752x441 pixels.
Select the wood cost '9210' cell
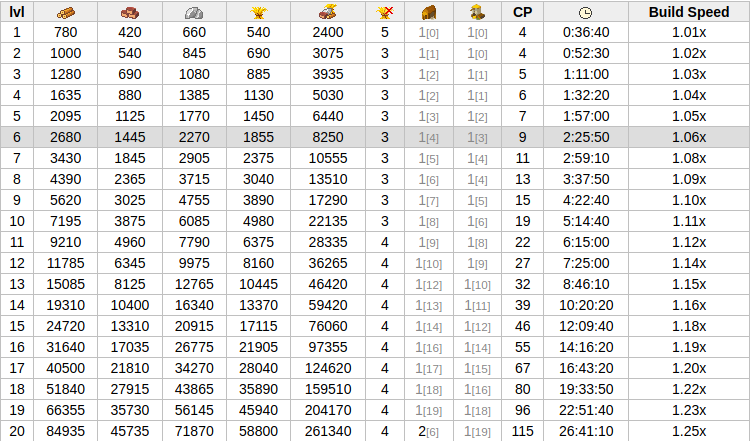(66, 243)
